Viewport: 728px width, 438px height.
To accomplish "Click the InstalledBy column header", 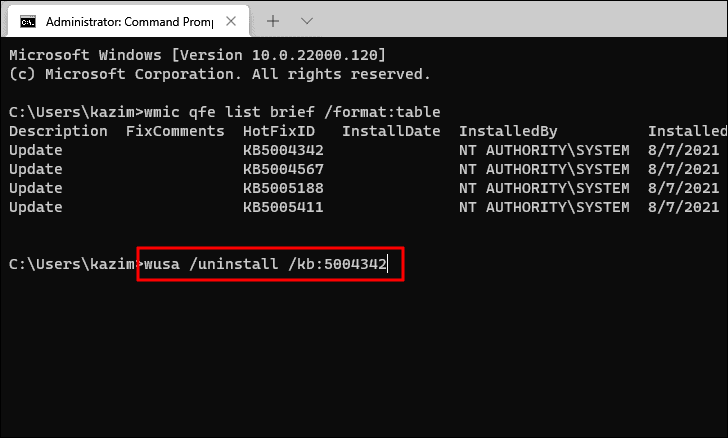I will tap(508, 131).
